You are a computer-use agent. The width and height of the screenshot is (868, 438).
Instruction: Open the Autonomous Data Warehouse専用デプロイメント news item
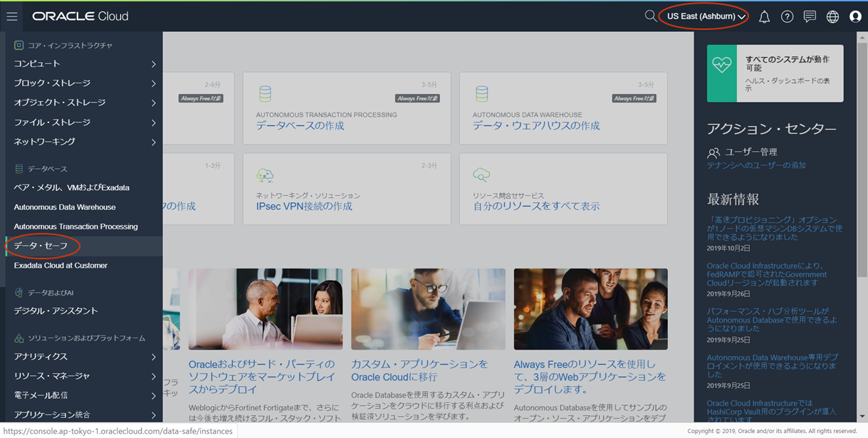pyautogui.click(x=773, y=365)
